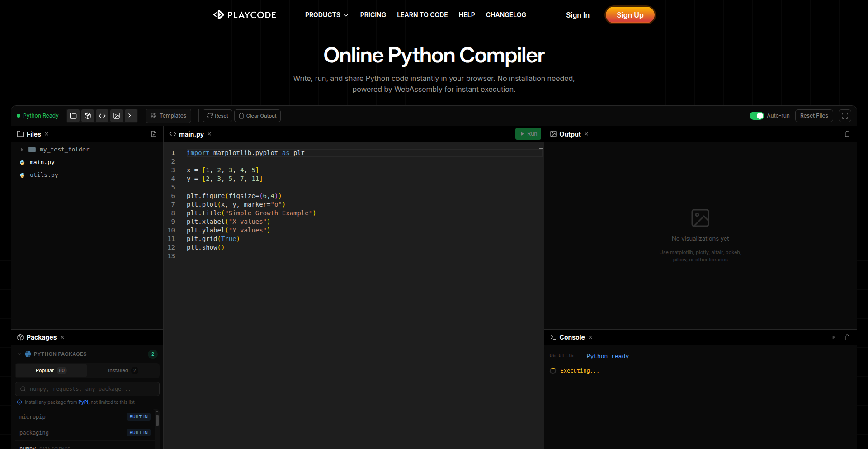Show the Output visualization panel icon

click(x=117, y=116)
